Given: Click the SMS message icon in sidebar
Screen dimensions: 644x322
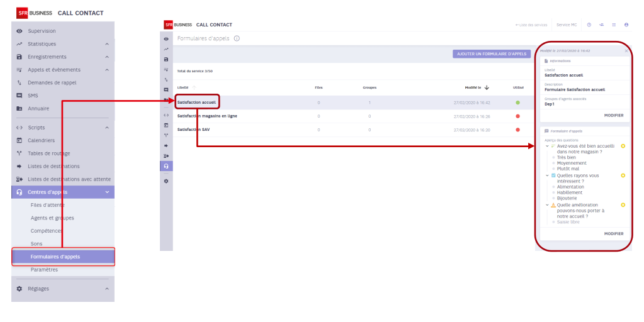Looking at the screenshot, I should coord(20,96).
